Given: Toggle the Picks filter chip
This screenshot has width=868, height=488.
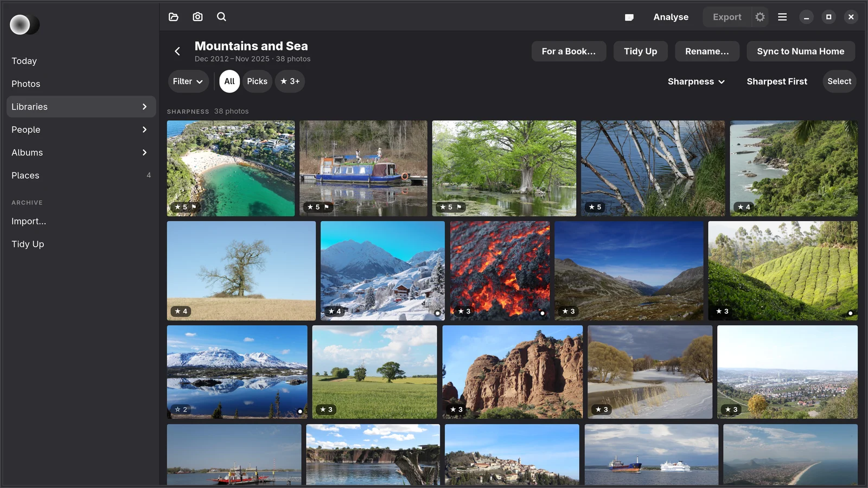Looking at the screenshot, I should pos(257,81).
